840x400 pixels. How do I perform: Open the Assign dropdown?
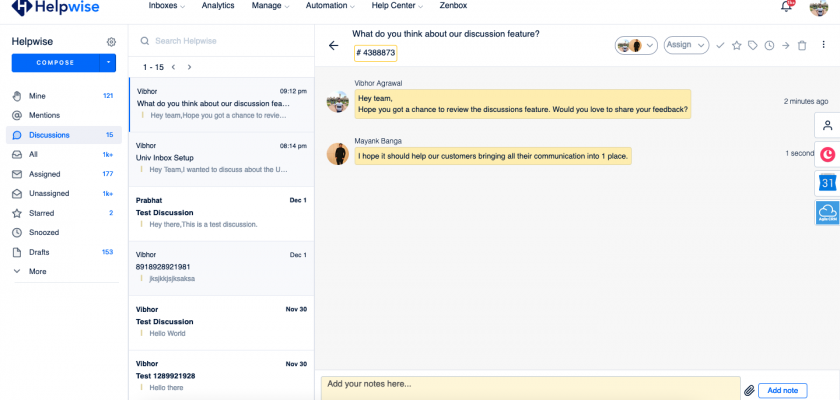(x=686, y=45)
